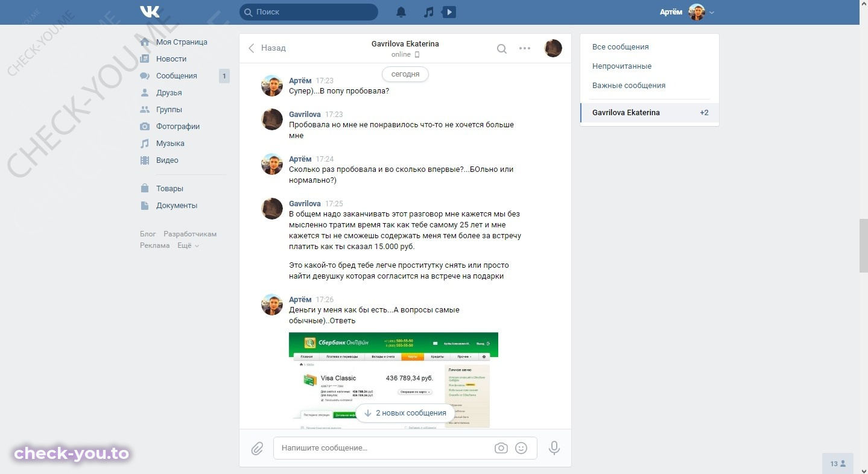Screen dimensions: 868x474
Task: Open the Реклама footer link
Action: pyautogui.click(x=155, y=245)
